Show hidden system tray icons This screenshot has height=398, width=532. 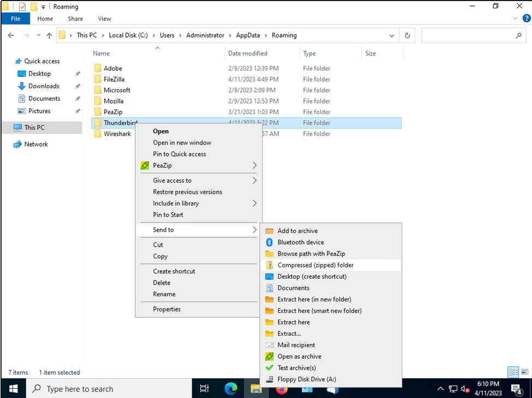pyautogui.click(x=440, y=389)
